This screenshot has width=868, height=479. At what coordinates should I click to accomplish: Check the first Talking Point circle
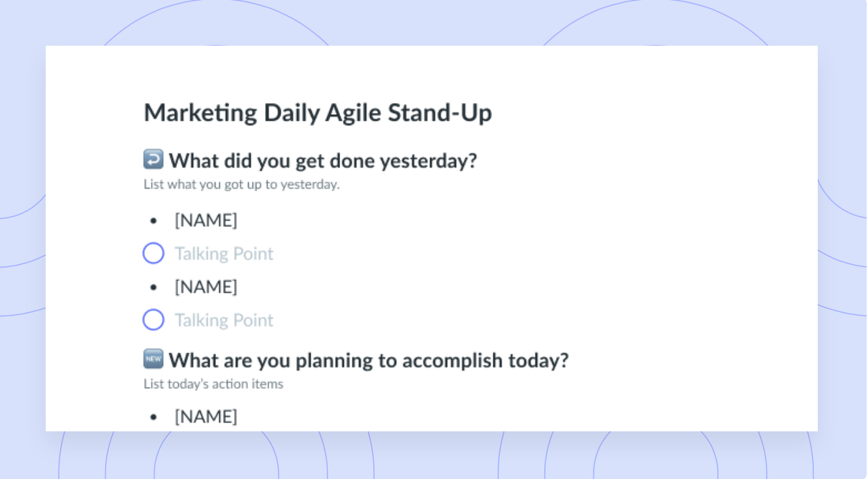click(153, 253)
